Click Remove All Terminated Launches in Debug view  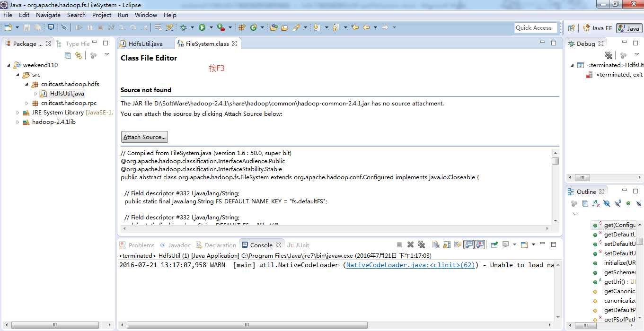(609, 55)
